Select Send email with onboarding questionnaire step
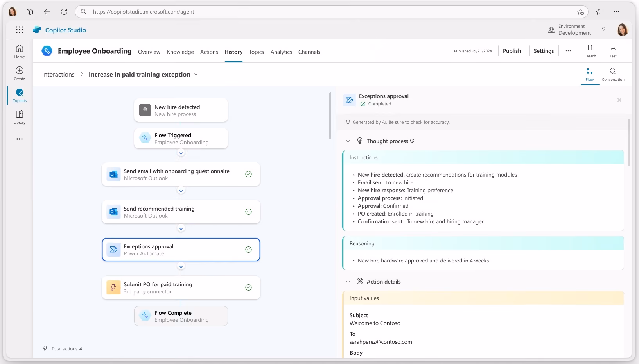Screen dimensions: 639x364 coord(181,174)
